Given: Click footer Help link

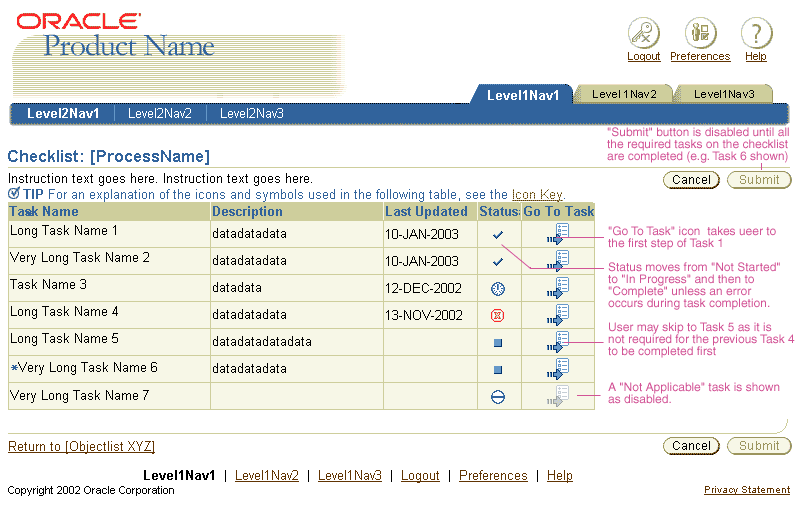Looking at the screenshot, I should tap(560, 475).
